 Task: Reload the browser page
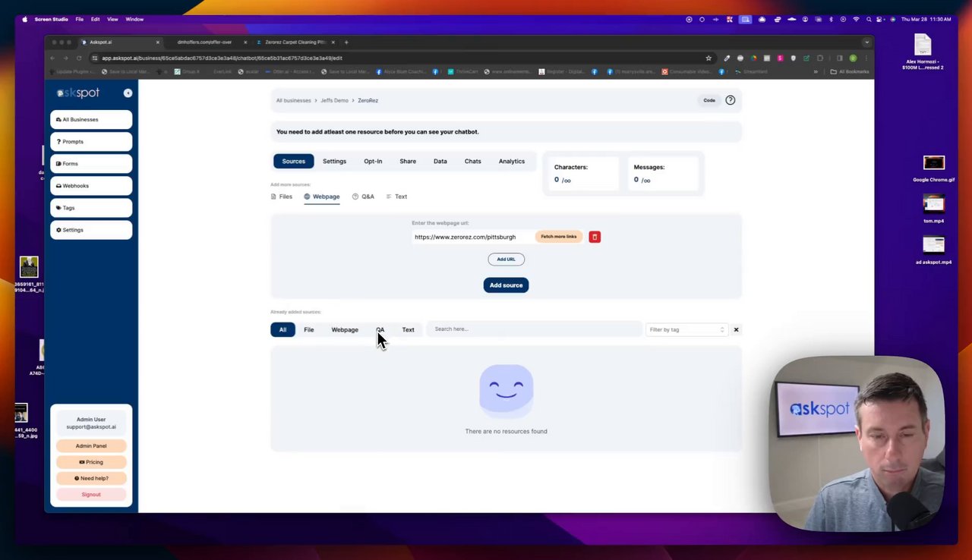tap(78, 58)
